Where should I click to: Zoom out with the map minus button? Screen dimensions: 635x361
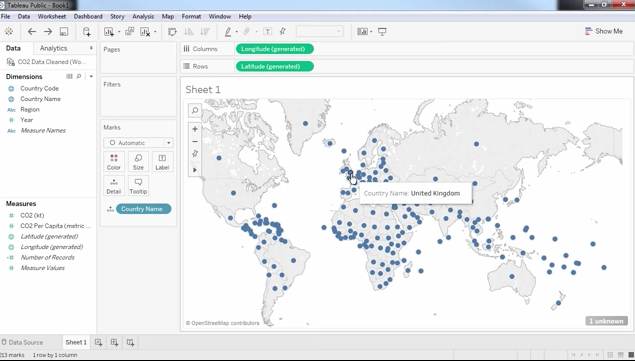click(195, 141)
